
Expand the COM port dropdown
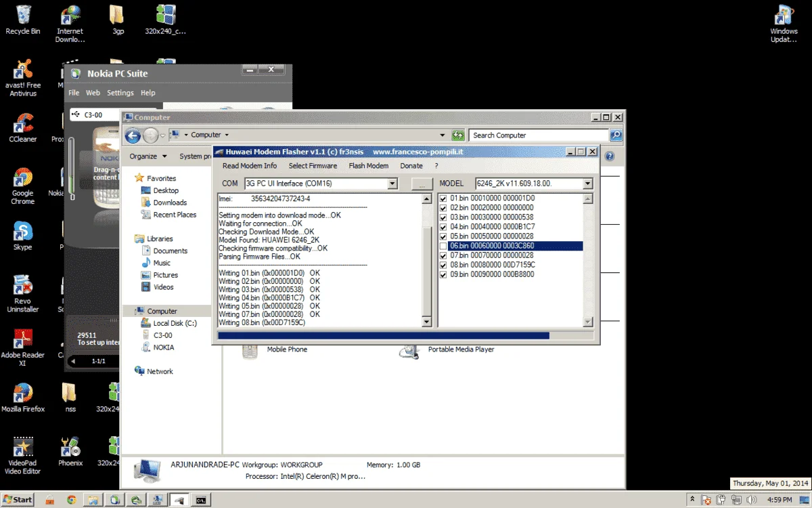[x=392, y=184]
